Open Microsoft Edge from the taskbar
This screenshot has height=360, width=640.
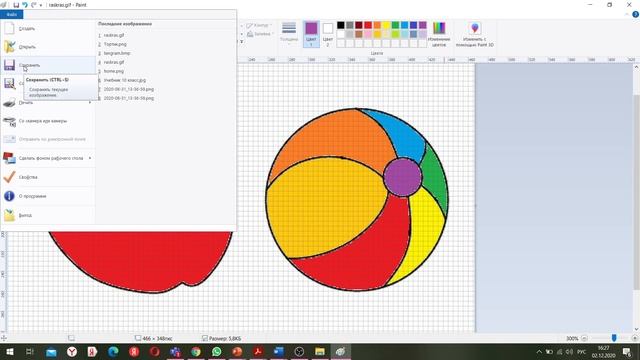(x=113, y=351)
